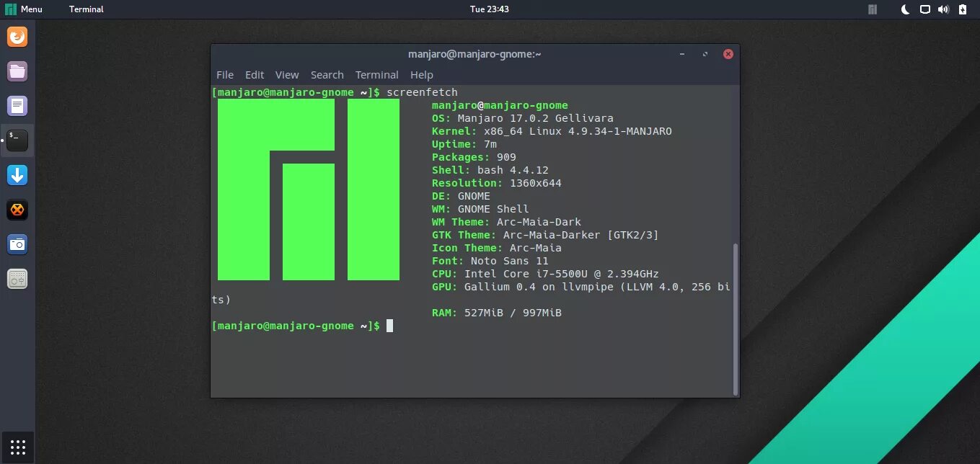The width and height of the screenshot is (980, 464).
Task: Click the CPU line Intel Core i7-5500U
Action: coord(545,274)
